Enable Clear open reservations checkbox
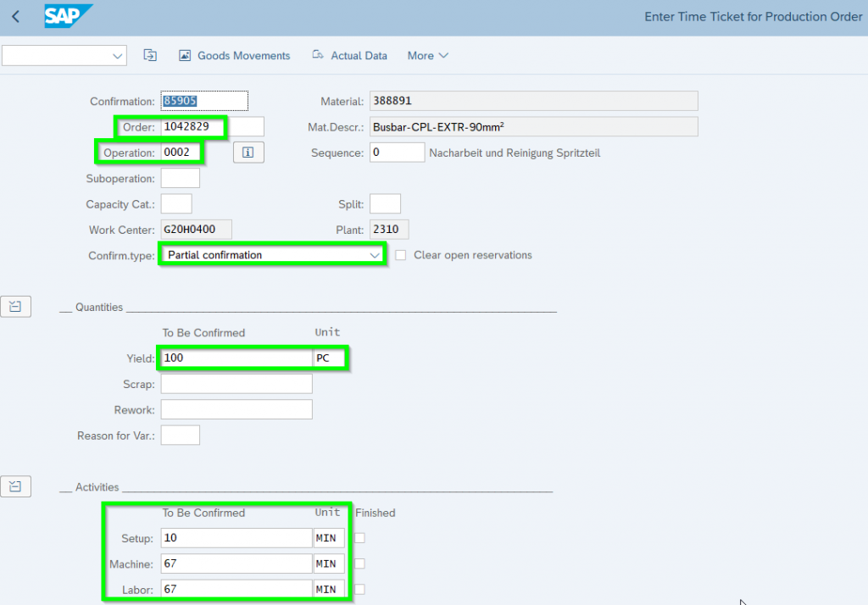 click(x=401, y=255)
